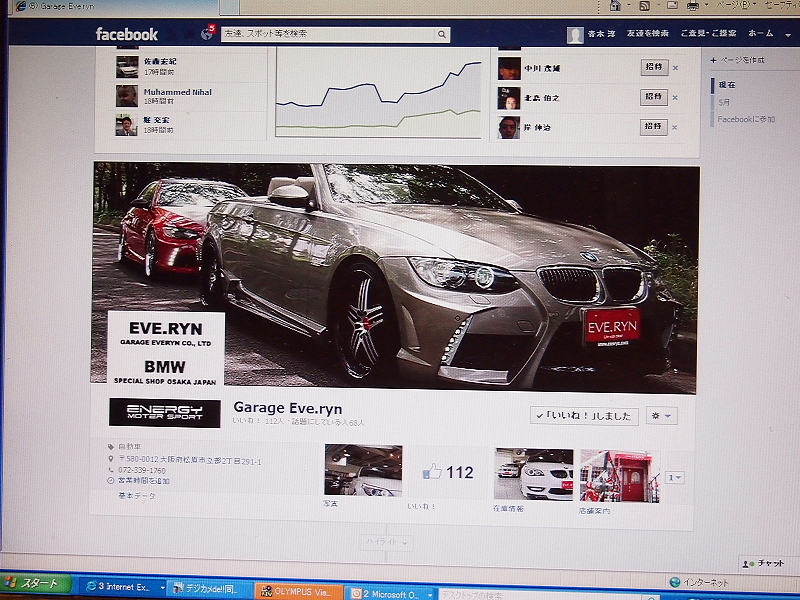This screenshot has height=600, width=800.
Task: Open the 店舗案内 shop thumbnail
Action: (x=620, y=474)
